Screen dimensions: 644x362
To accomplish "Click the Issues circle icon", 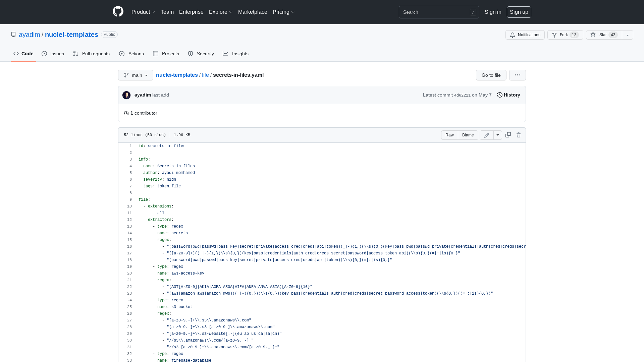I will click(44, 54).
